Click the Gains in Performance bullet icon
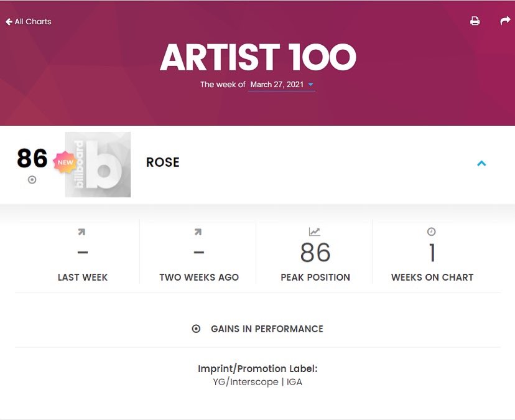 (x=196, y=329)
